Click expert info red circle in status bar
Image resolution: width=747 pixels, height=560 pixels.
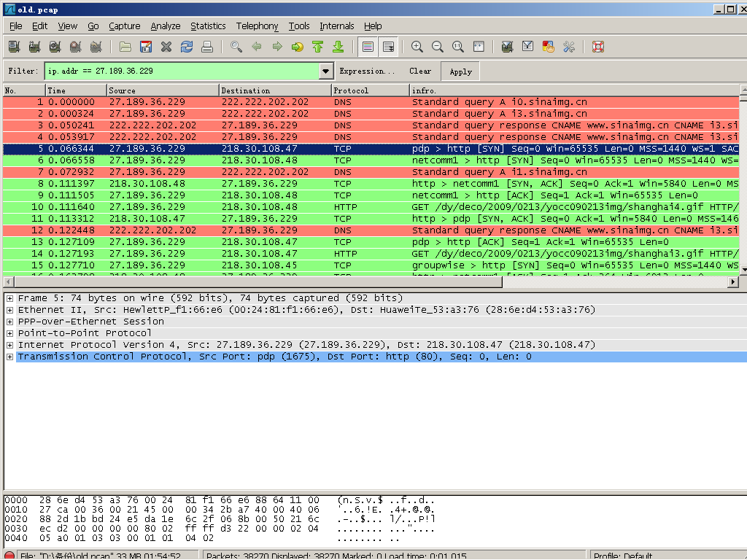[9, 556]
